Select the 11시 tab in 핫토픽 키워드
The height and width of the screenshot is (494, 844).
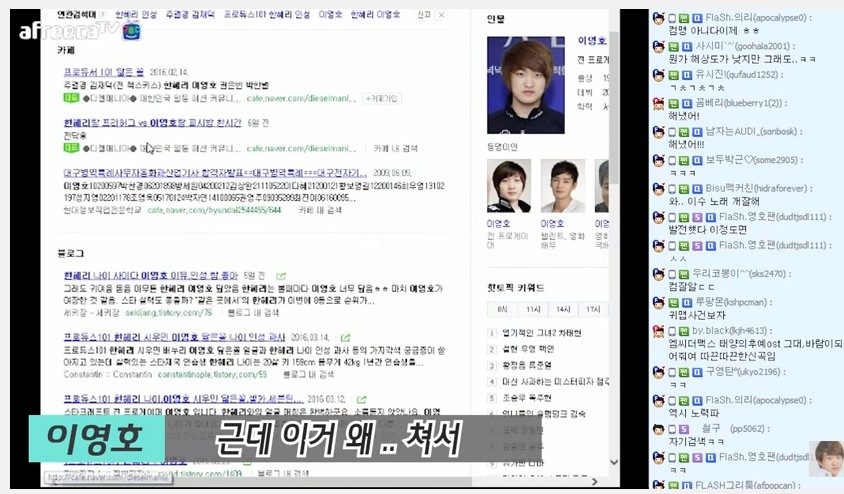point(533,309)
